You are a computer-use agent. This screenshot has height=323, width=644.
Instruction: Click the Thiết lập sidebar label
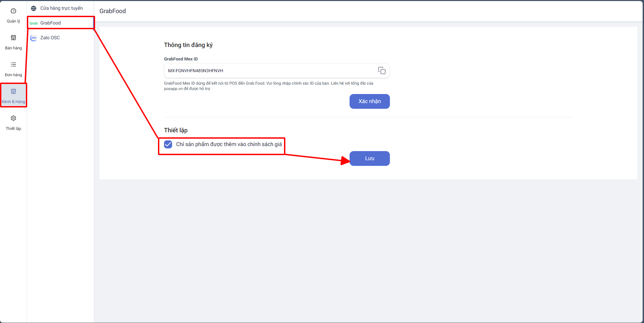(13, 129)
